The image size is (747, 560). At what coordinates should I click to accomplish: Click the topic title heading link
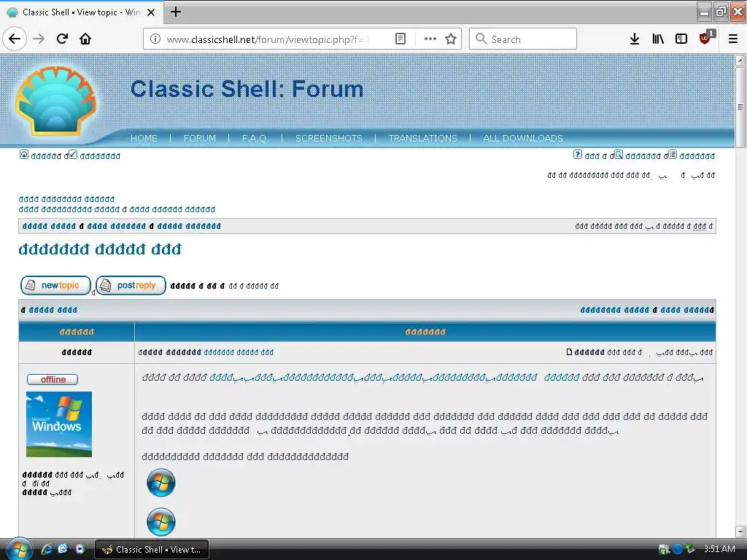100,249
